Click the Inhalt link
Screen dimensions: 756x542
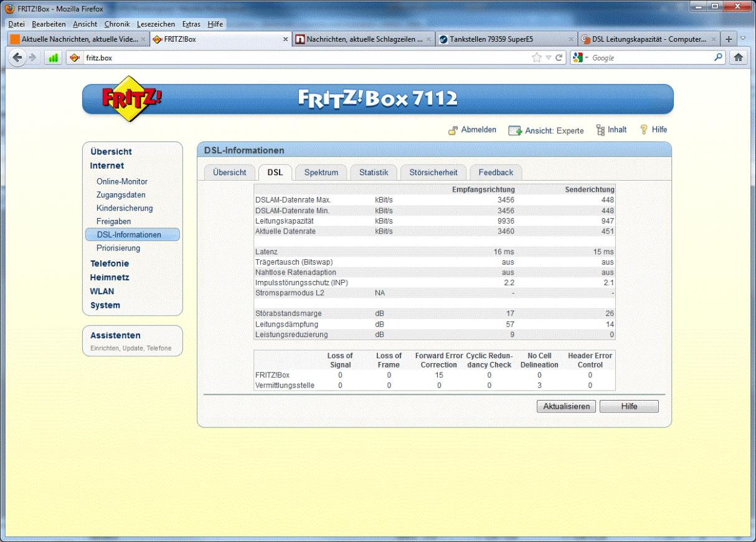coord(617,130)
